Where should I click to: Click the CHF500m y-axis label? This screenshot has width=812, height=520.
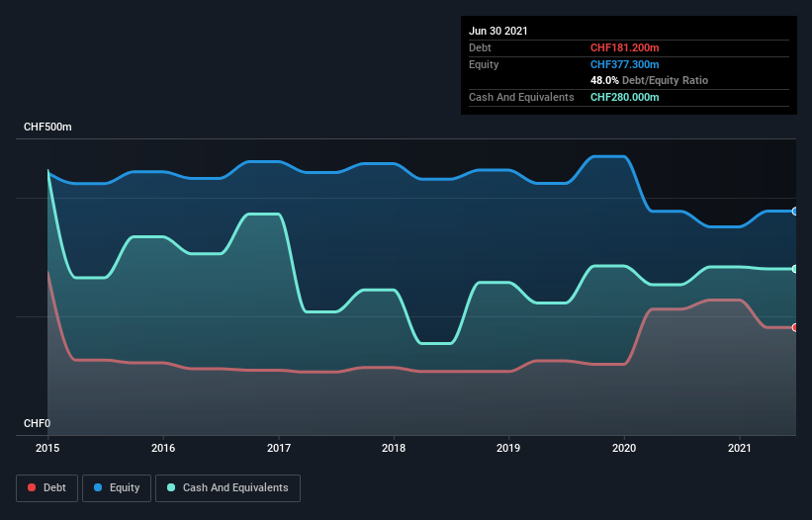(47, 127)
